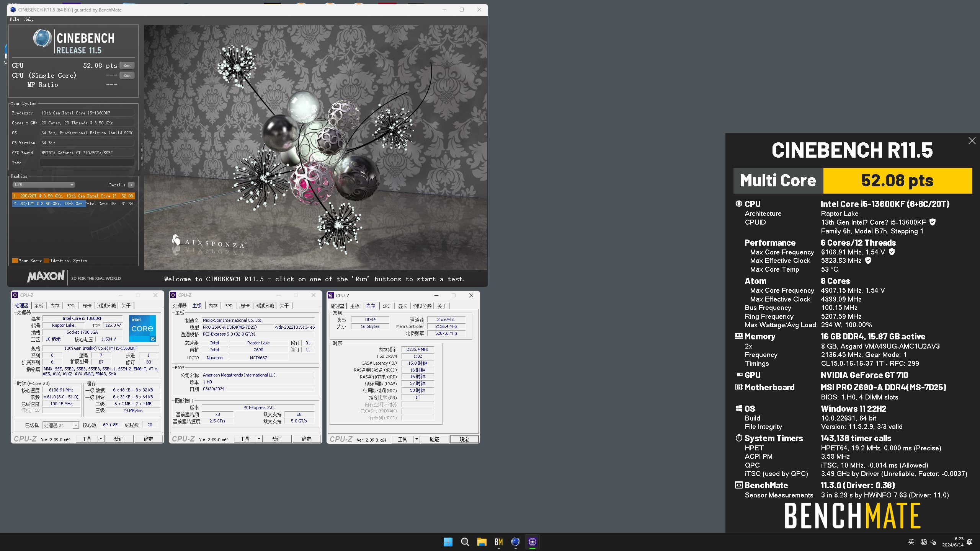Click 验证 button in third CPU-Z window
980x551 pixels.
click(x=434, y=439)
